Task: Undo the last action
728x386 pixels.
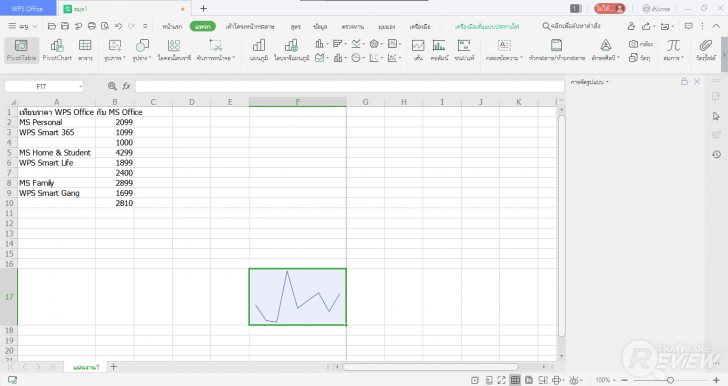Action: tap(118, 26)
